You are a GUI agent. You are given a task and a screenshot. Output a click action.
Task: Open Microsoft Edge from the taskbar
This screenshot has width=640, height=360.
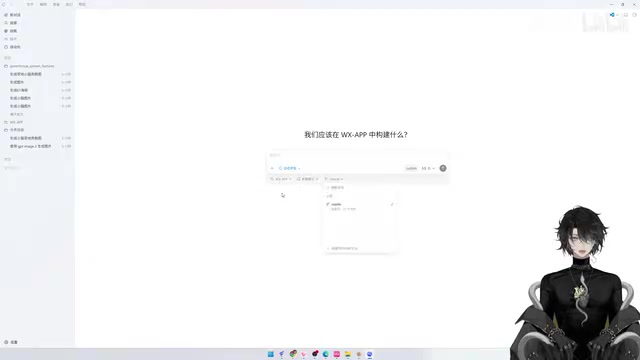click(326, 354)
